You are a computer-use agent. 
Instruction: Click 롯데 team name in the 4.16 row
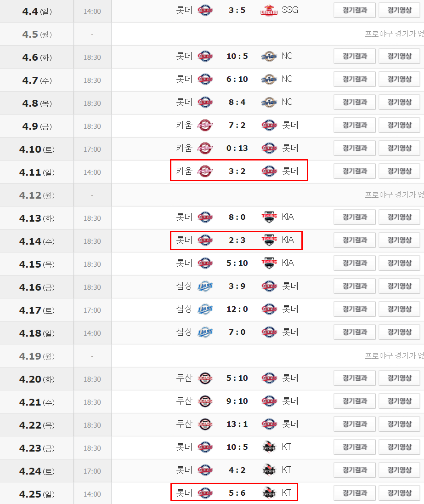tap(290, 286)
